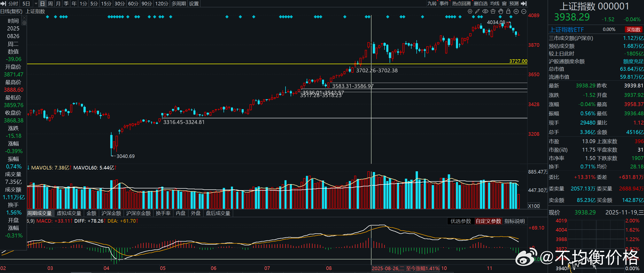Image resolution: width=644 pixels, height=273 pixels.
Task: Click 自定义参数 for MACD
Action: tap(488, 221)
